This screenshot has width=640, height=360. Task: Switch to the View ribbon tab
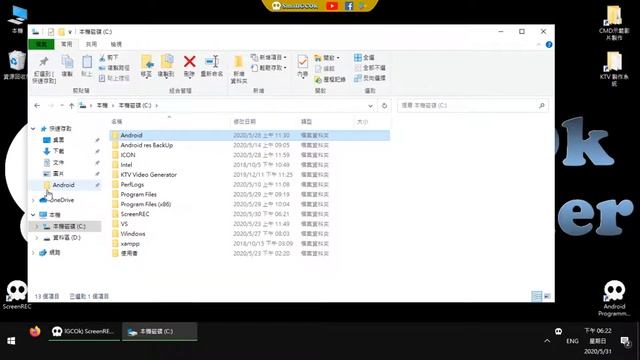[116, 44]
